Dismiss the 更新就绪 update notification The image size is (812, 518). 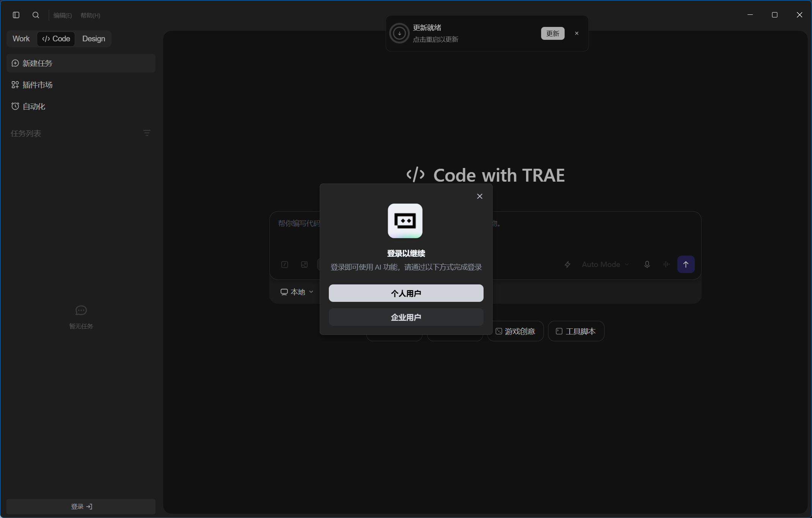click(x=577, y=33)
